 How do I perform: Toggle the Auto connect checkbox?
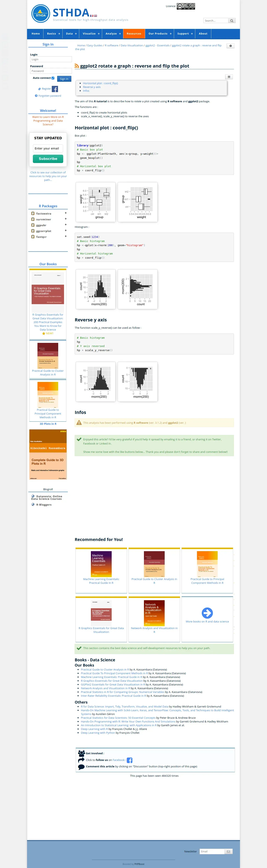click(53, 78)
